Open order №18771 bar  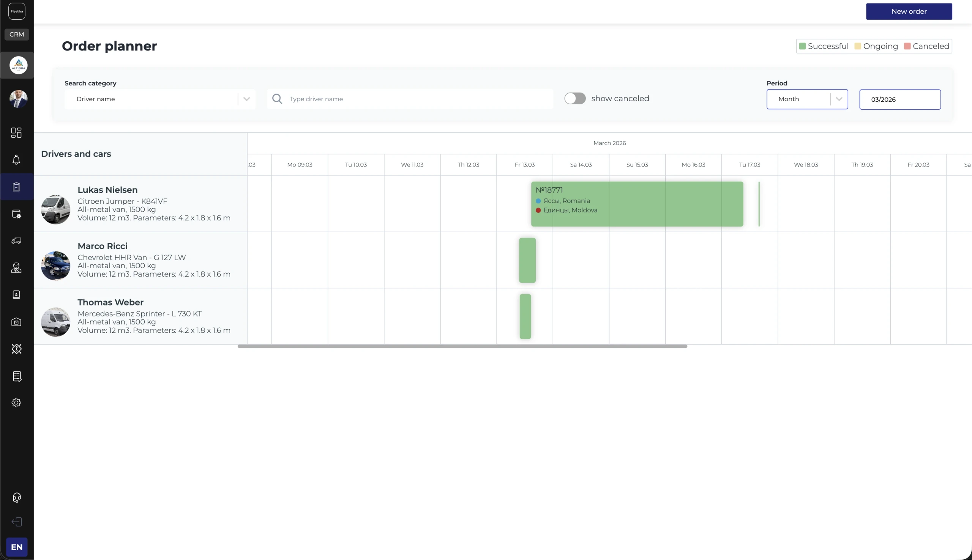coord(637,204)
